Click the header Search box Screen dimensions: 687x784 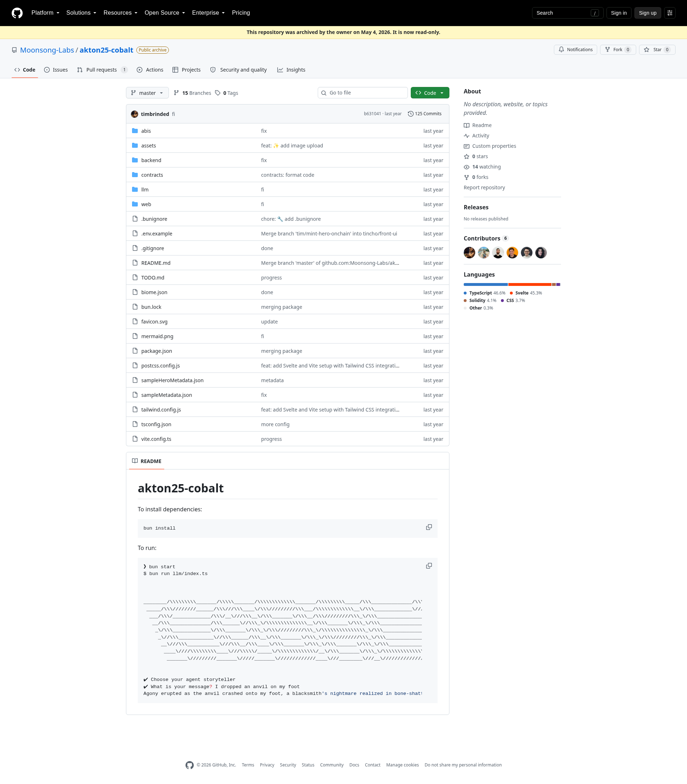tap(567, 13)
